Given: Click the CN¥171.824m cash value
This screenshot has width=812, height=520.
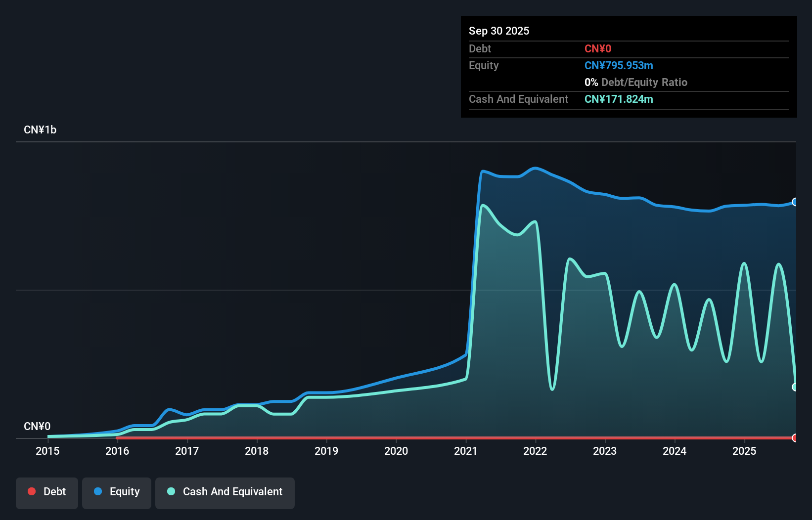Looking at the screenshot, I should click(619, 99).
